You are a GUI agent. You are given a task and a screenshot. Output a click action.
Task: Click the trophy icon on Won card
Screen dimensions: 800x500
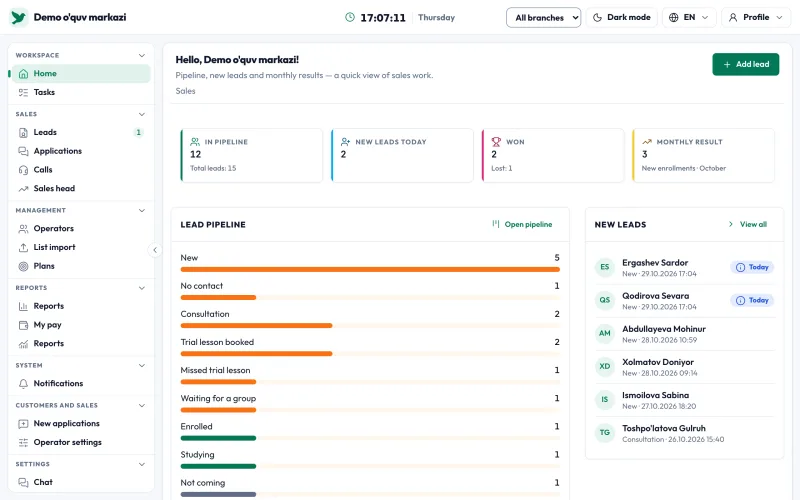[496, 142]
